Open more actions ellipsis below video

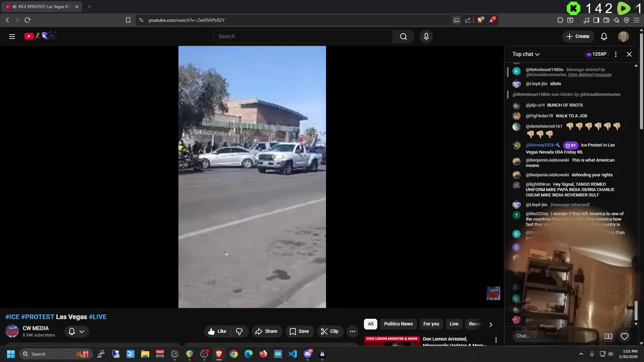point(352,331)
